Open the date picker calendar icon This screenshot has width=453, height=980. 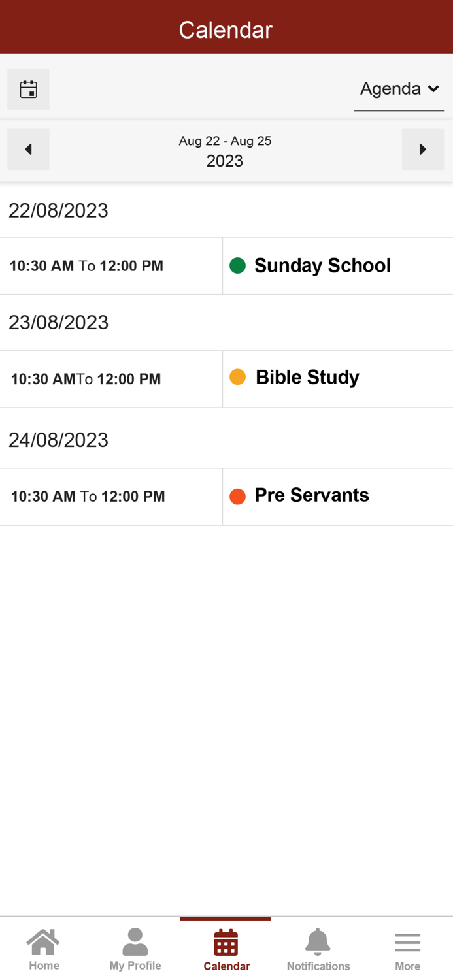[x=28, y=90]
